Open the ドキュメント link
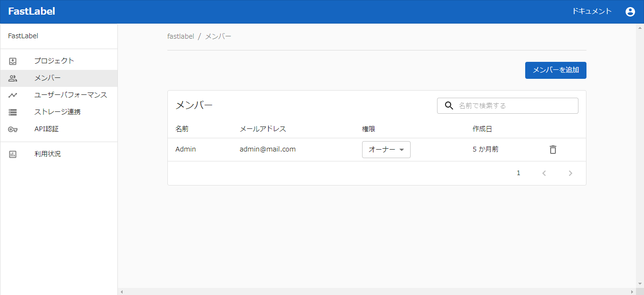This screenshot has width=644, height=295. pyautogui.click(x=592, y=11)
